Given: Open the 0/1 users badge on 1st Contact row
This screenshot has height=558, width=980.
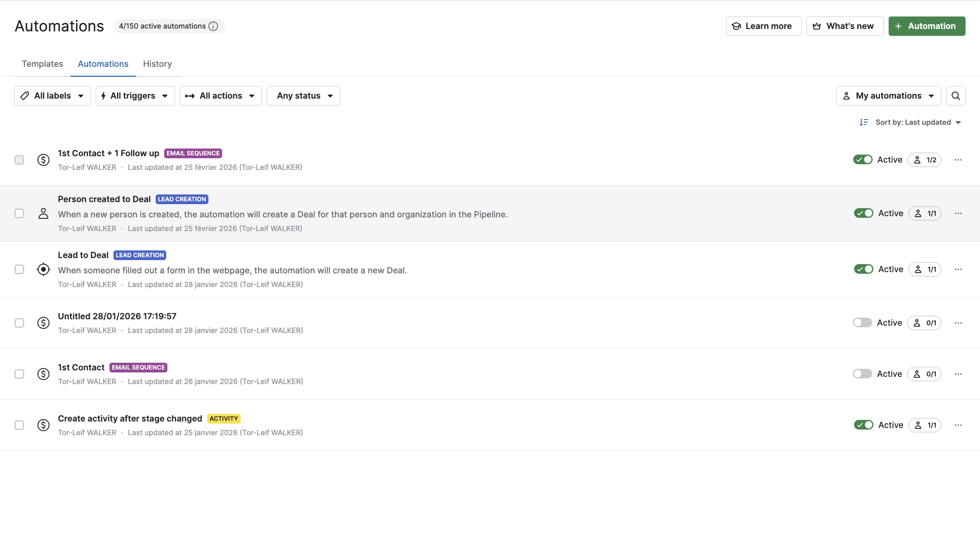Looking at the screenshot, I should coord(924,374).
